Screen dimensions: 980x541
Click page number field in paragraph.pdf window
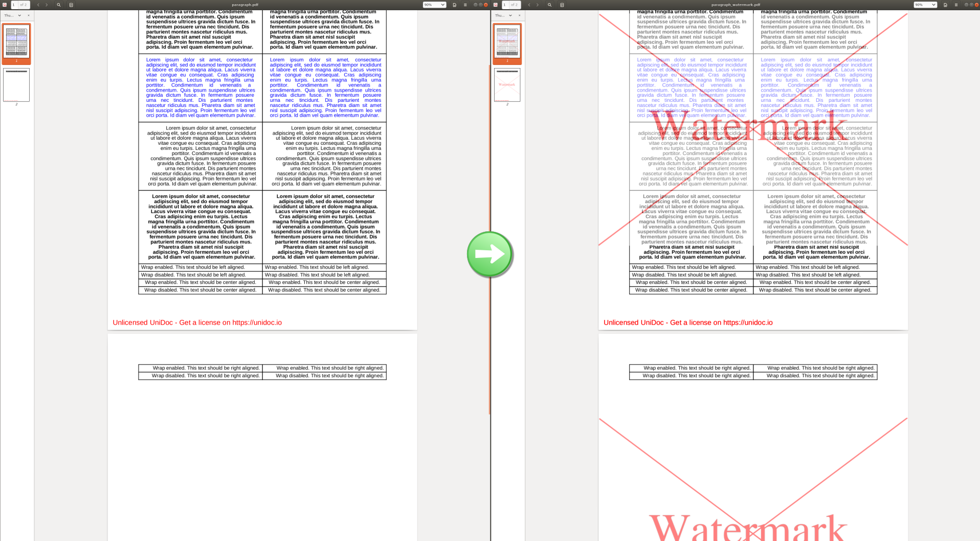coord(14,5)
